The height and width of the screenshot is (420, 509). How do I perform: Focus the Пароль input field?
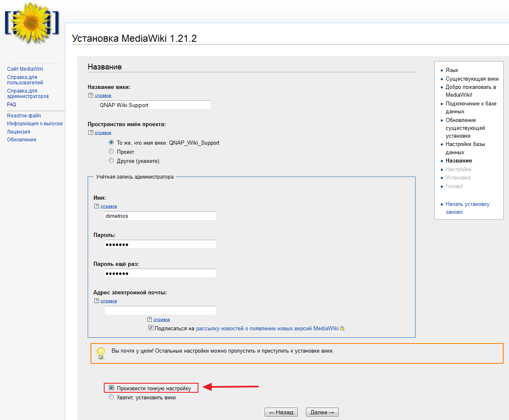tap(160, 244)
